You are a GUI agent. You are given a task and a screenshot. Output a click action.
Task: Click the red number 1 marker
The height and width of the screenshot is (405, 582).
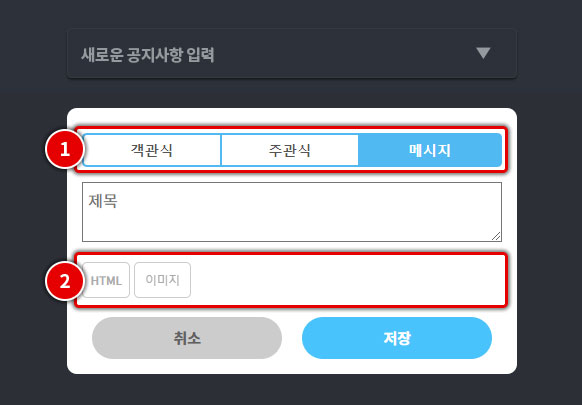click(x=65, y=150)
